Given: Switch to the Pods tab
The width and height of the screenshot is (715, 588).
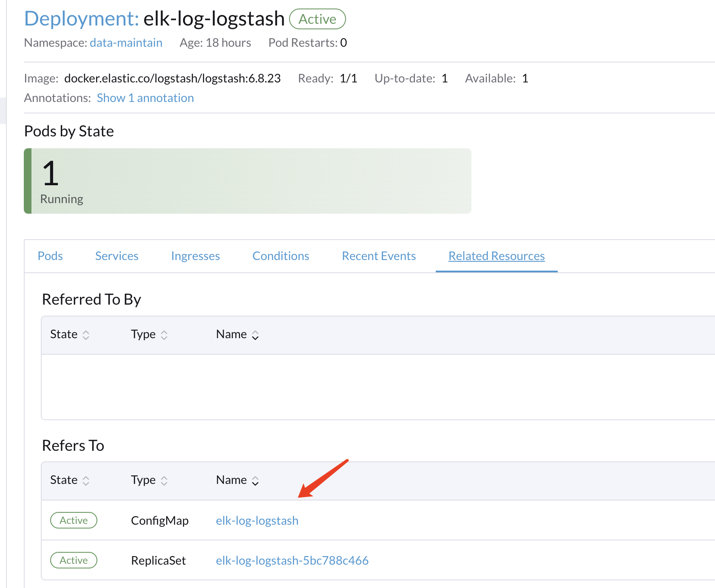Looking at the screenshot, I should pyautogui.click(x=50, y=256).
